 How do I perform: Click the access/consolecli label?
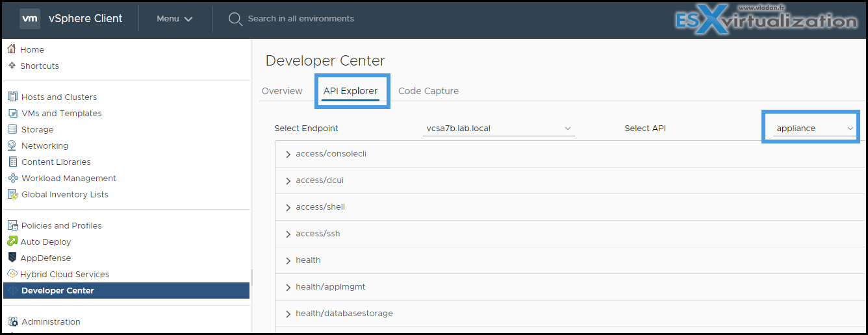pyautogui.click(x=331, y=154)
